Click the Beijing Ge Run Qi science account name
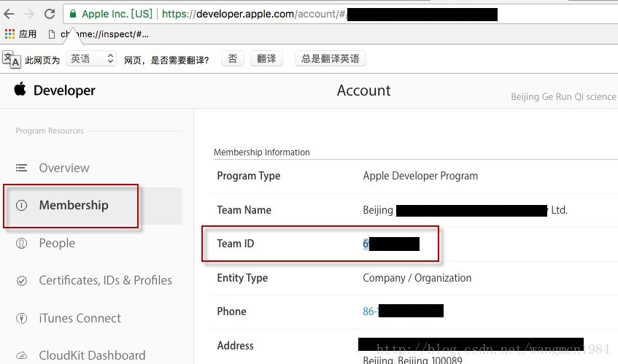This screenshot has width=618, height=364. pos(563,96)
